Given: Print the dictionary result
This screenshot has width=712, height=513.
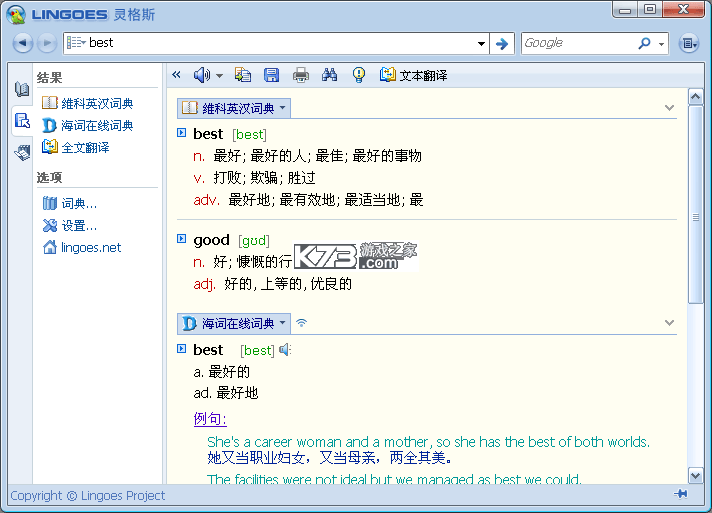Looking at the screenshot, I should pyautogui.click(x=301, y=75).
